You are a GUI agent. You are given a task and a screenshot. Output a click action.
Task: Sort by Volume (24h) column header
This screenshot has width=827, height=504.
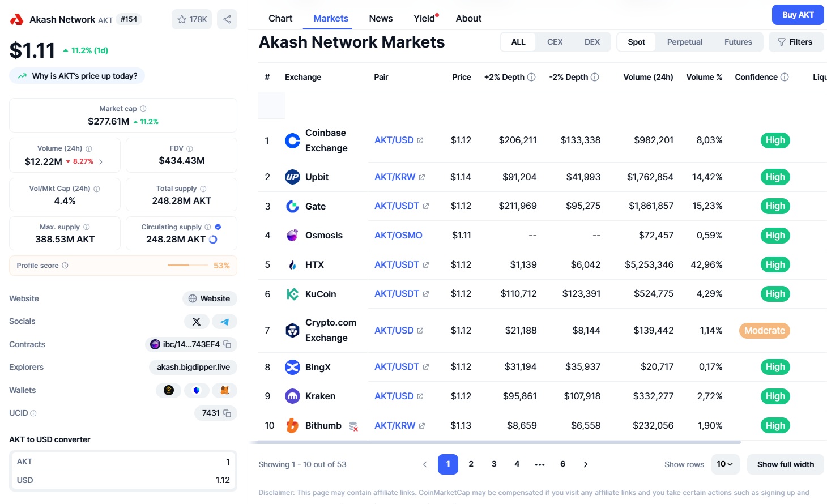[648, 77]
